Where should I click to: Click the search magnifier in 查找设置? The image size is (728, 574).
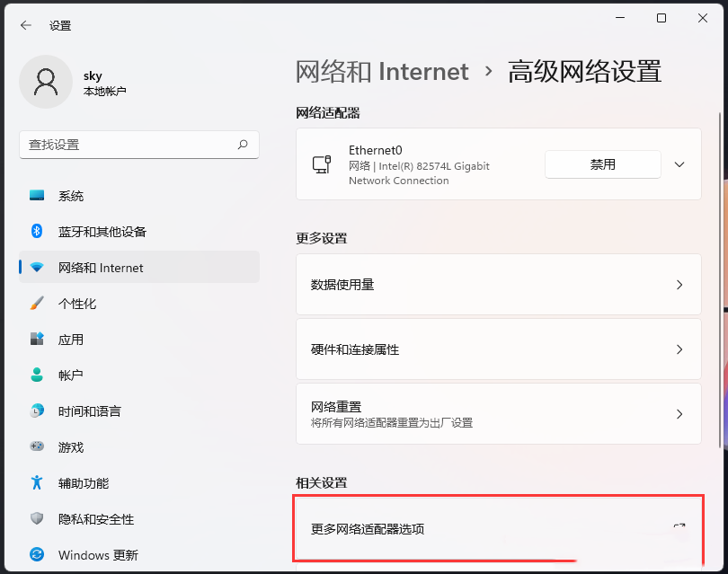(x=243, y=145)
